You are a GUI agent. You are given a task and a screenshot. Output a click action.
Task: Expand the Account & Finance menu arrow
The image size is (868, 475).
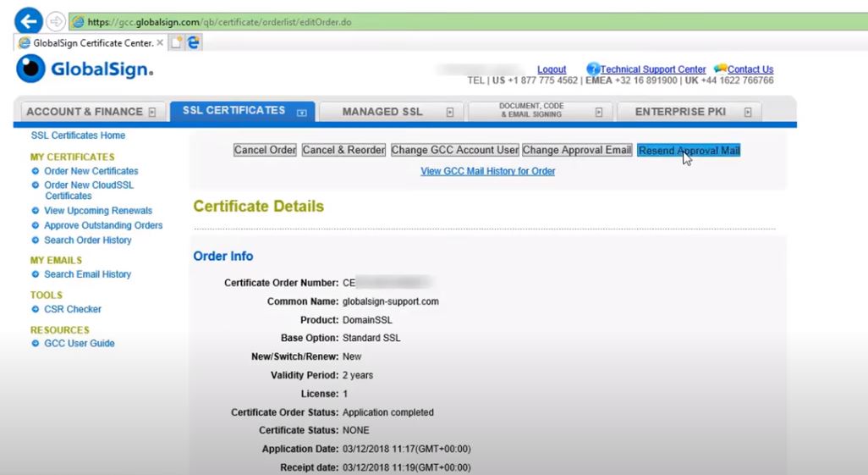(152, 112)
